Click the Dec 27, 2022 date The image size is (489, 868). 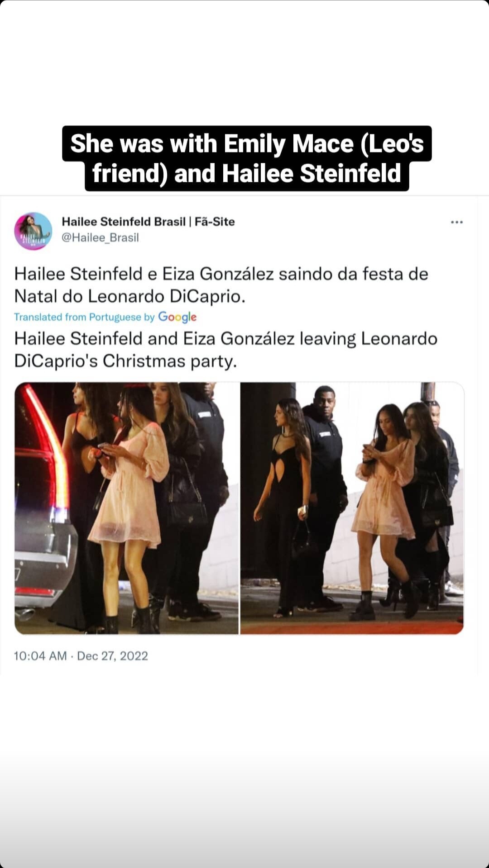click(112, 656)
